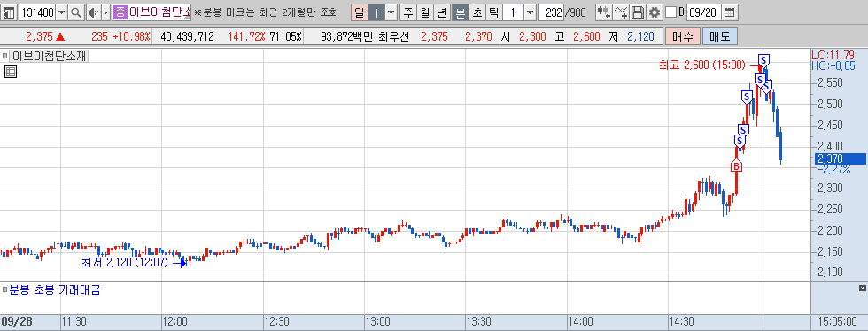Tick the D checkbox next to the date

click(x=670, y=12)
